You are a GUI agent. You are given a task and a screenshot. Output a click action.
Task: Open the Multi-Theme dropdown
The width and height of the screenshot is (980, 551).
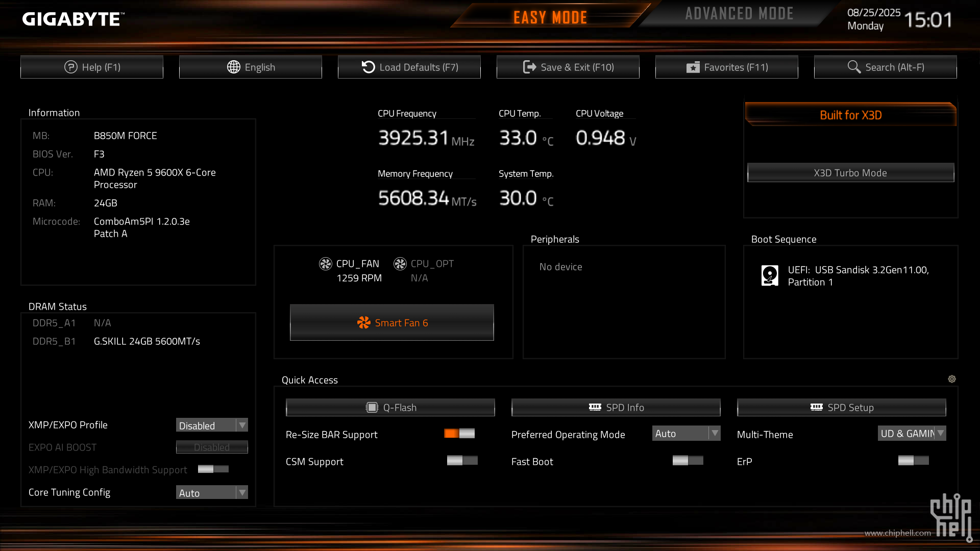(x=912, y=433)
